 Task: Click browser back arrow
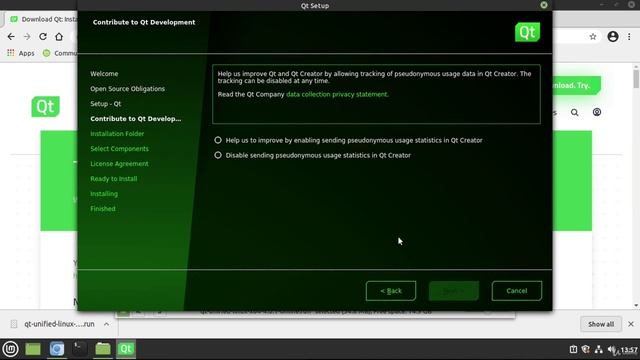[x=11, y=37]
